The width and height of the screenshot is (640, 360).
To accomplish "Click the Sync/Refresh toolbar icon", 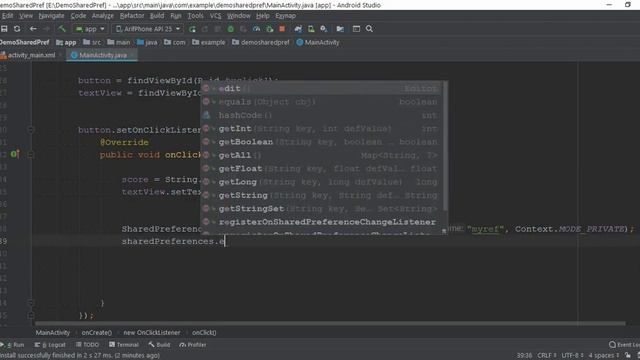I will click(x=17, y=29).
